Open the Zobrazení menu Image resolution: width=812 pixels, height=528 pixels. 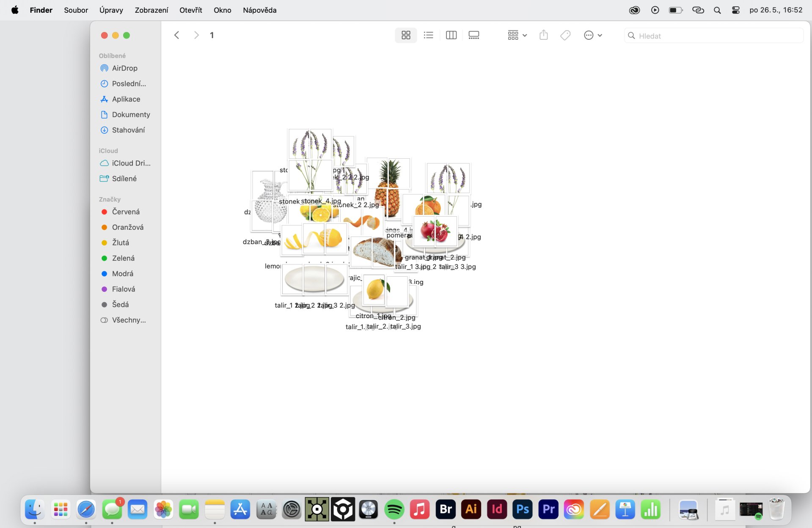pos(151,10)
